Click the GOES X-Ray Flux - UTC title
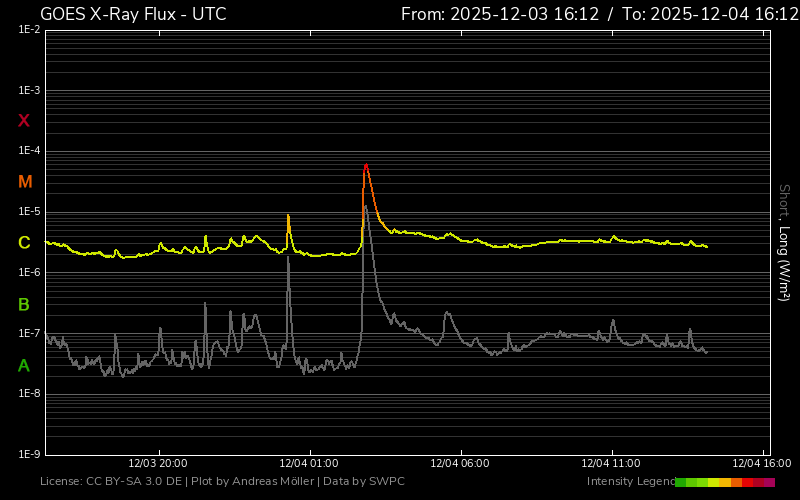 click(x=133, y=14)
